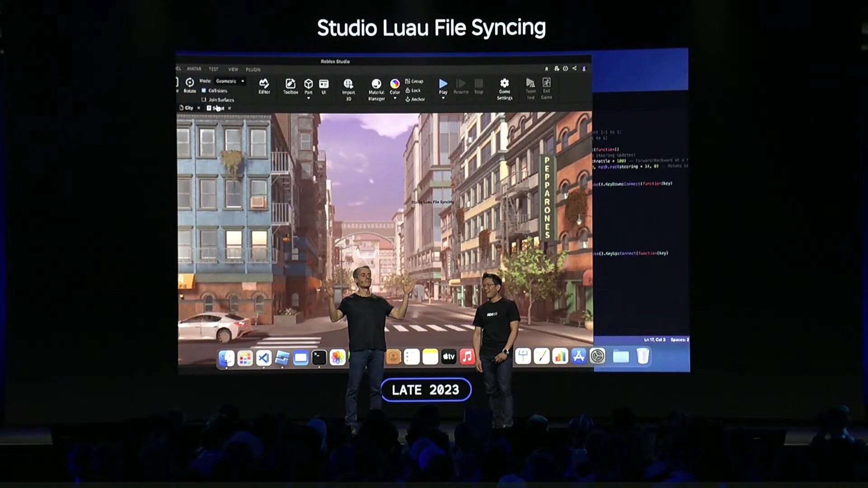The height and width of the screenshot is (488, 868).
Task: Open Game Settings
Action: tap(505, 89)
